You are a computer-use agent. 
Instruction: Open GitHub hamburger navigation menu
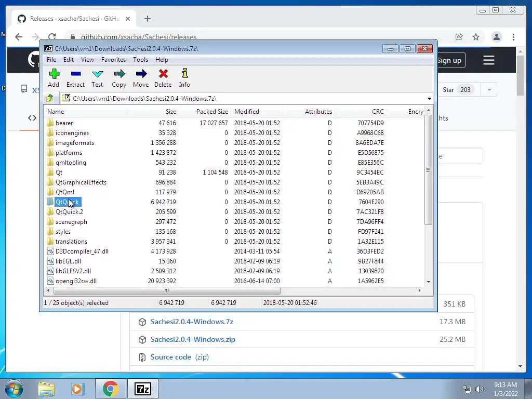(489, 61)
